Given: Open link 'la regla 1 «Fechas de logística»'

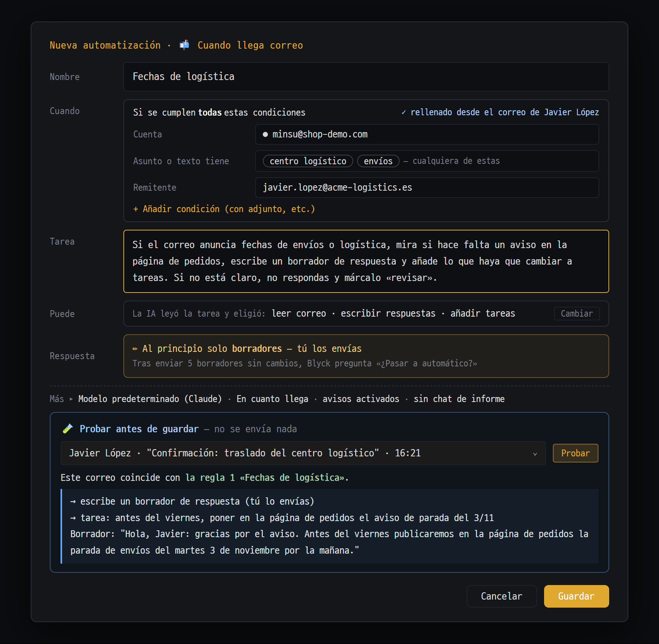Looking at the screenshot, I should point(265,478).
